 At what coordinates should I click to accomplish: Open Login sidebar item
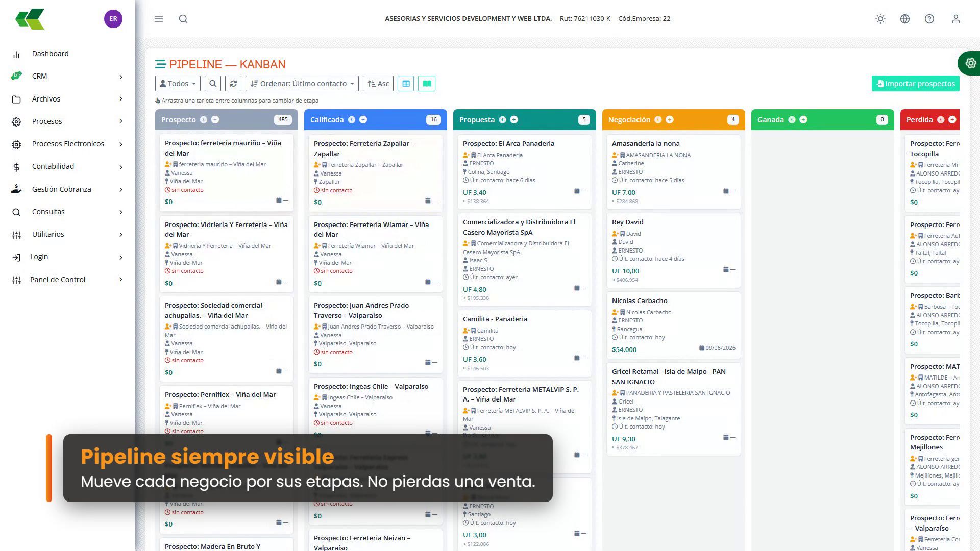[67, 257]
